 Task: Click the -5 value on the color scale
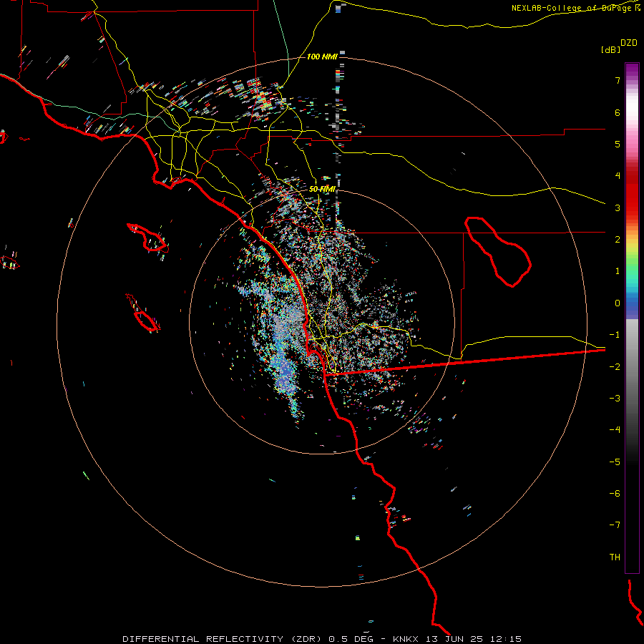click(x=615, y=462)
